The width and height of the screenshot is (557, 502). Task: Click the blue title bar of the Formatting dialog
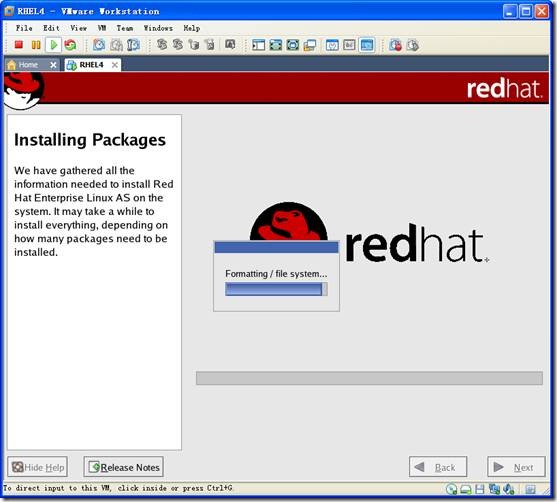276,247
